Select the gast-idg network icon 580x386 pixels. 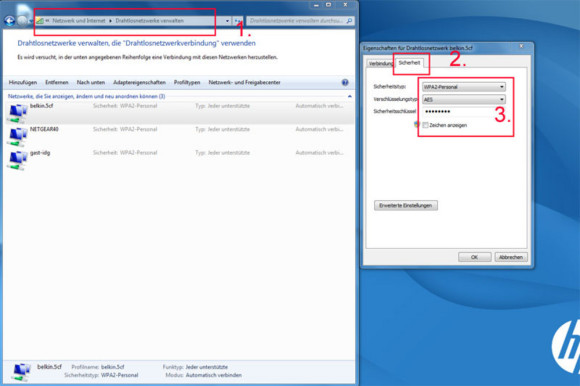pos(17,160)
